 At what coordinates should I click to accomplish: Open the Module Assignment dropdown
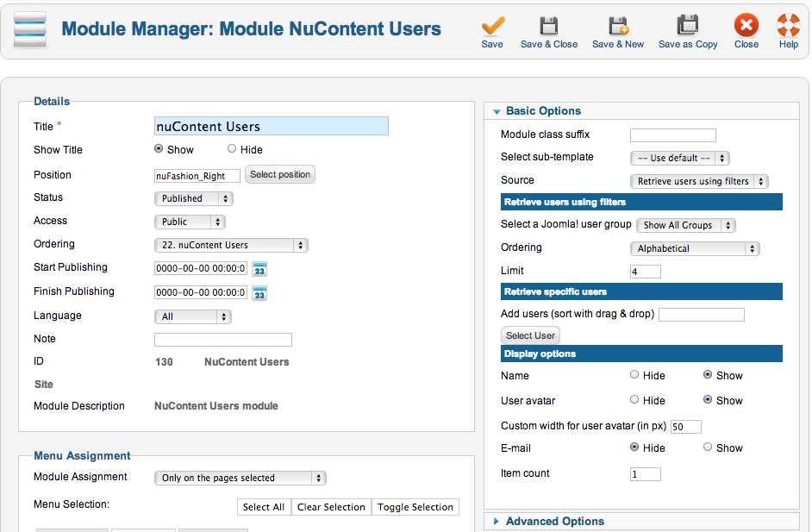coord(240,478)
